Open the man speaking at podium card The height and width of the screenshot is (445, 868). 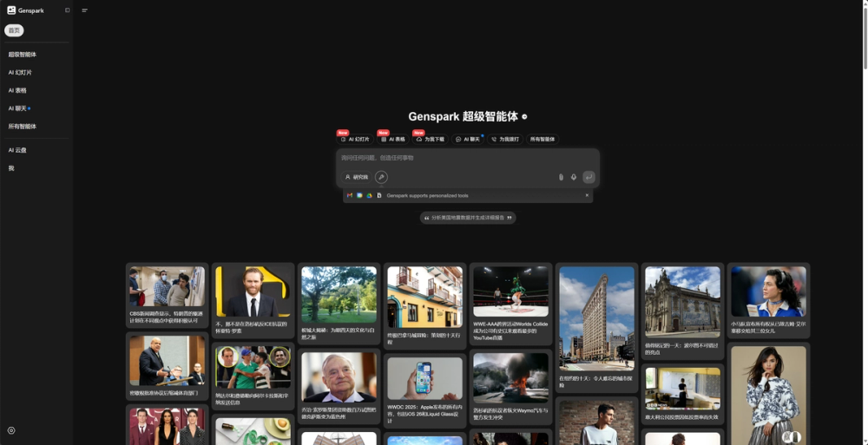(168, 366)
